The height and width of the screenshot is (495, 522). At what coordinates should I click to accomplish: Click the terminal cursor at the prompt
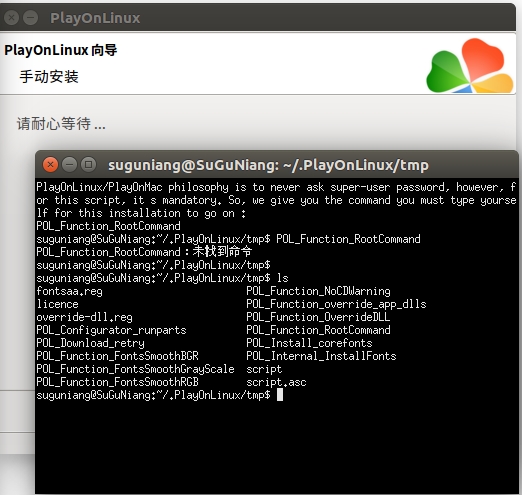(x=280, y=395)
